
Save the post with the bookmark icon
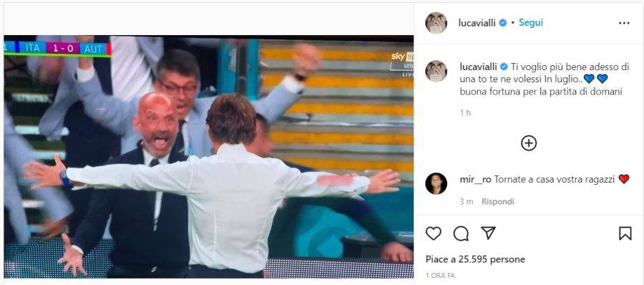(x=625, y=233)
